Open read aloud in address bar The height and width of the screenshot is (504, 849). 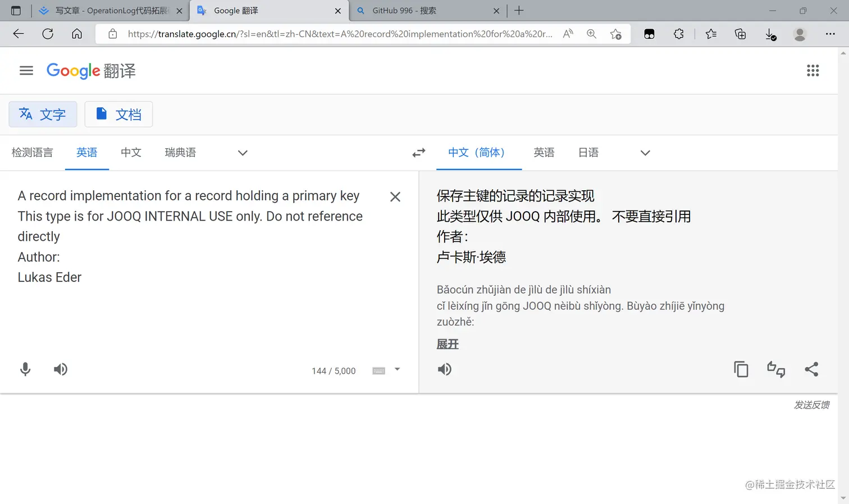tap(568, 34)
